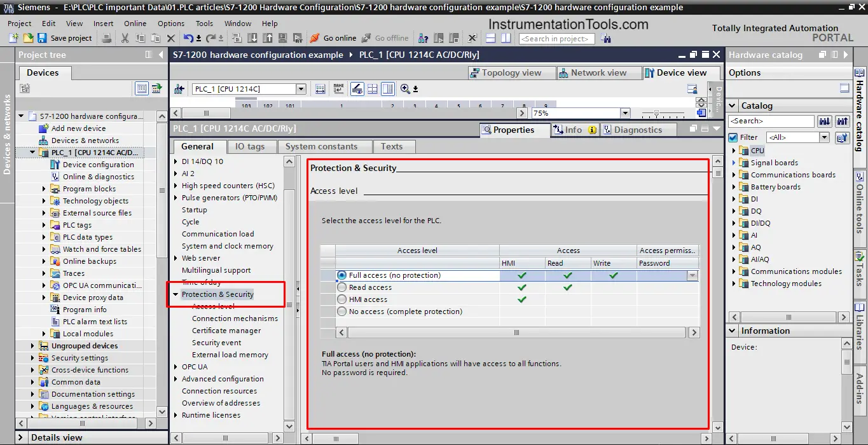Open the <All> filter dropdown in catalog
Screen dimensions: 868x445
point(824,137)
